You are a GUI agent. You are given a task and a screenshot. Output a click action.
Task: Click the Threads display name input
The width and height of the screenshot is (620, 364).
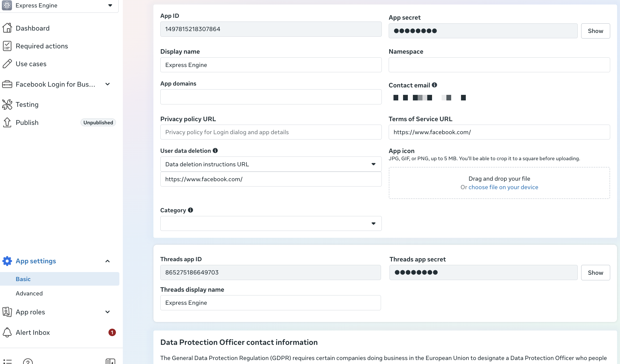click(271, 303)
